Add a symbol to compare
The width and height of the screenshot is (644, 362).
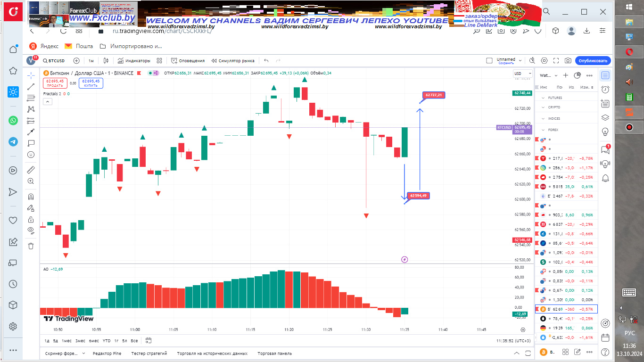pos(76,61)
